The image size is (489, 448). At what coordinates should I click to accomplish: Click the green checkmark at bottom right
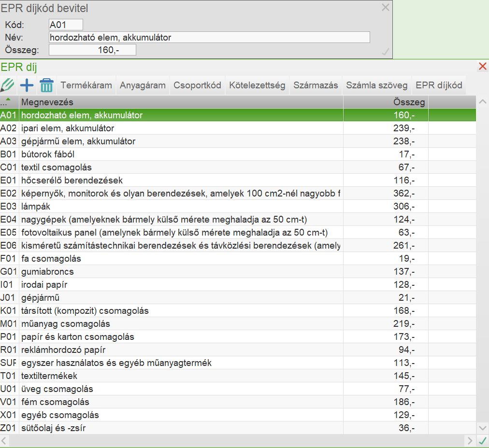[482, 440]
